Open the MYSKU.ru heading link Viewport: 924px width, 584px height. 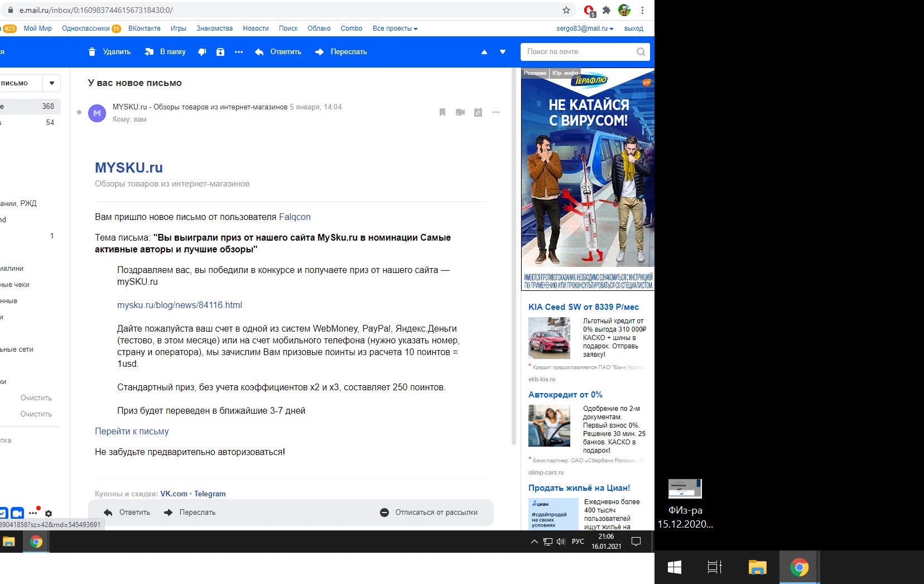[129, 167]
